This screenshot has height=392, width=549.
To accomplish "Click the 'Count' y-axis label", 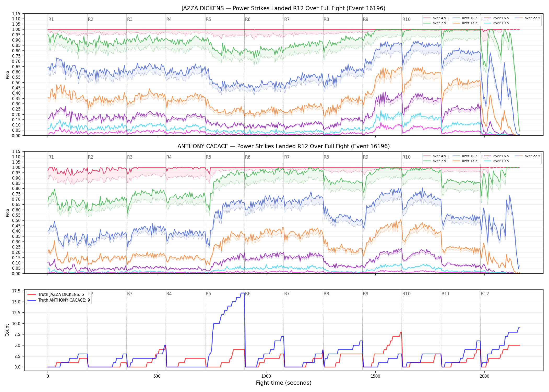I will (x=7, y=330).
